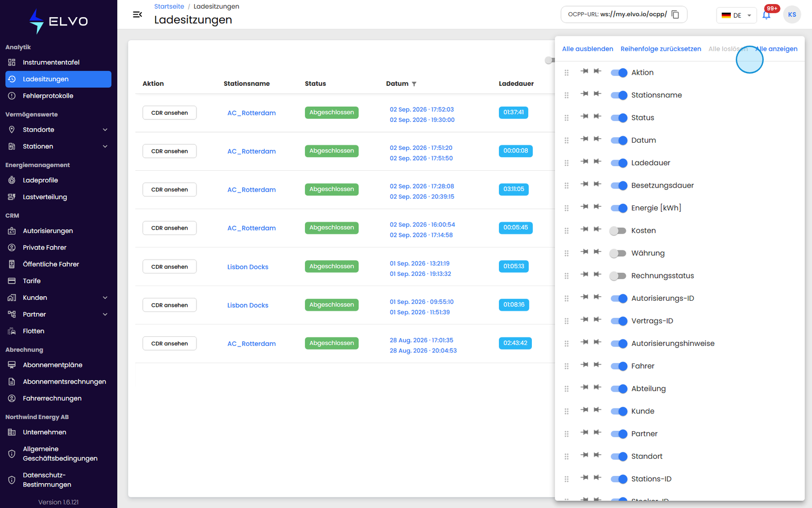Open Instrumententafel in the sidebar
This screenshot has height=508, width=812.
click(x=58, y=62)
